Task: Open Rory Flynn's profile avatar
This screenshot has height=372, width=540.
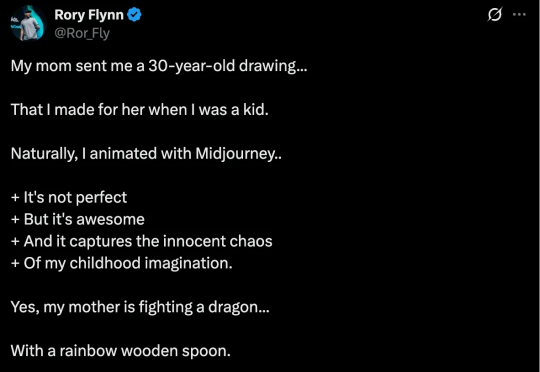Action: coord(28,23)
